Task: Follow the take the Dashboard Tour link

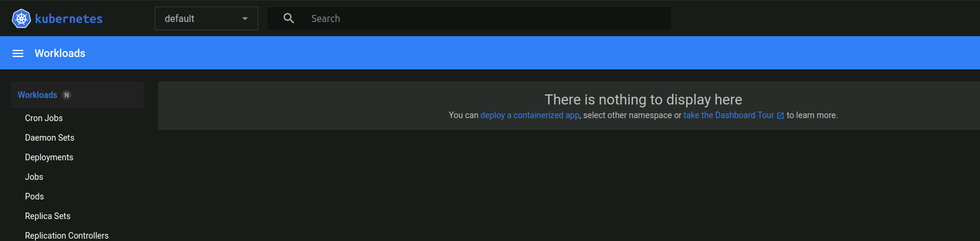Action: click(x=728, y=115)
